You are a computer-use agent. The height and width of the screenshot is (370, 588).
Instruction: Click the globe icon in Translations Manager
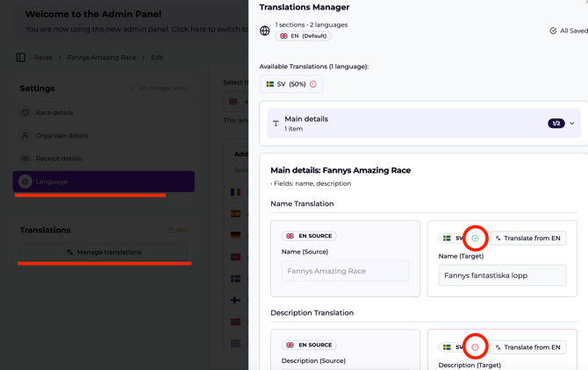[x=265, y=31]
